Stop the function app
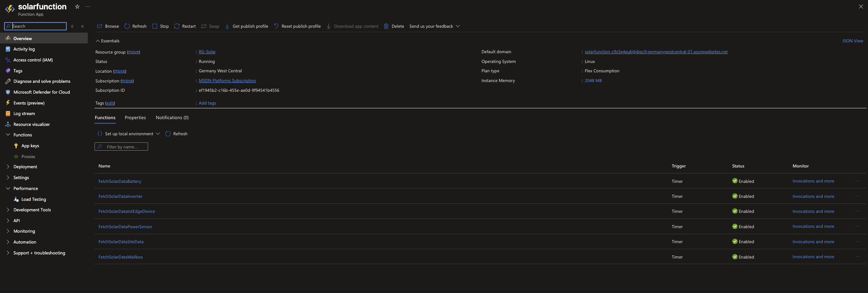This screenshot has width=868, height=293. click(160, 26)
